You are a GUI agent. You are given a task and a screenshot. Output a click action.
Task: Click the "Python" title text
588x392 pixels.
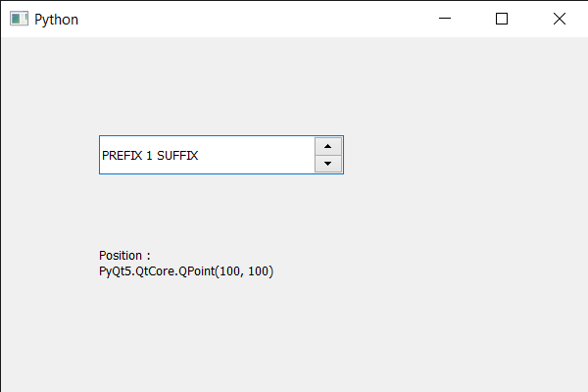(x=56, y=19)
